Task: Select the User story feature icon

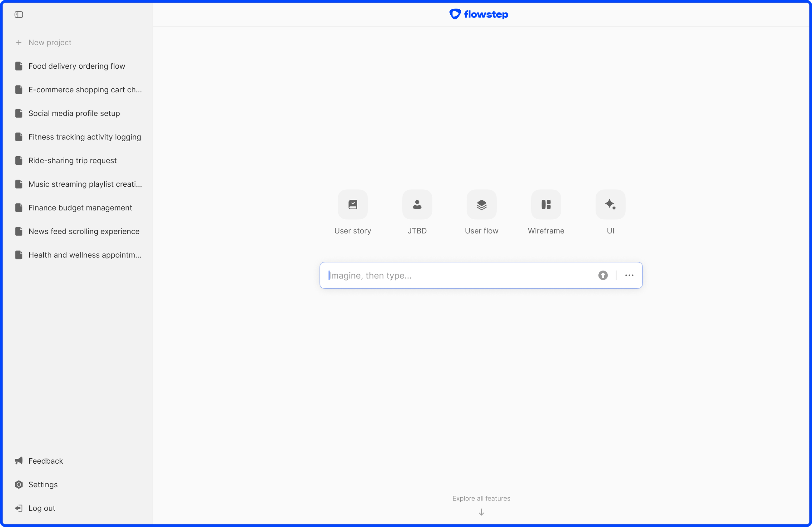Action: click(x=353, y=204)
